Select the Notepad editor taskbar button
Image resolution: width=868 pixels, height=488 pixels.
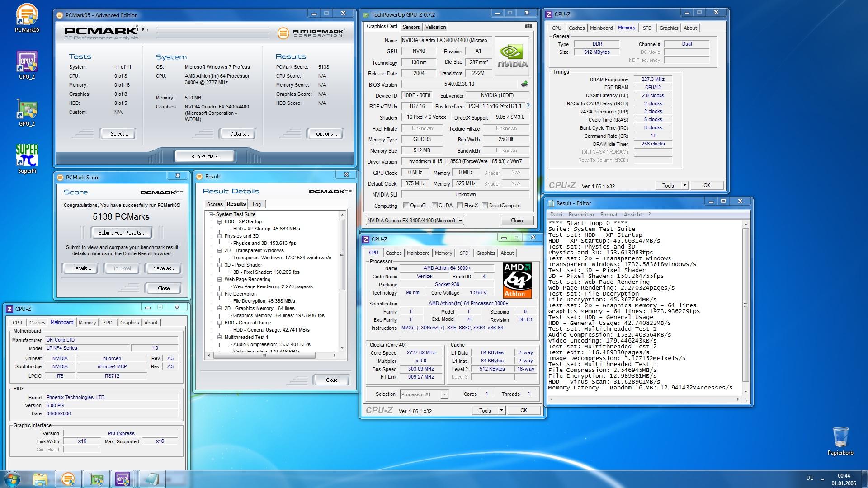(x=152, y=479)
